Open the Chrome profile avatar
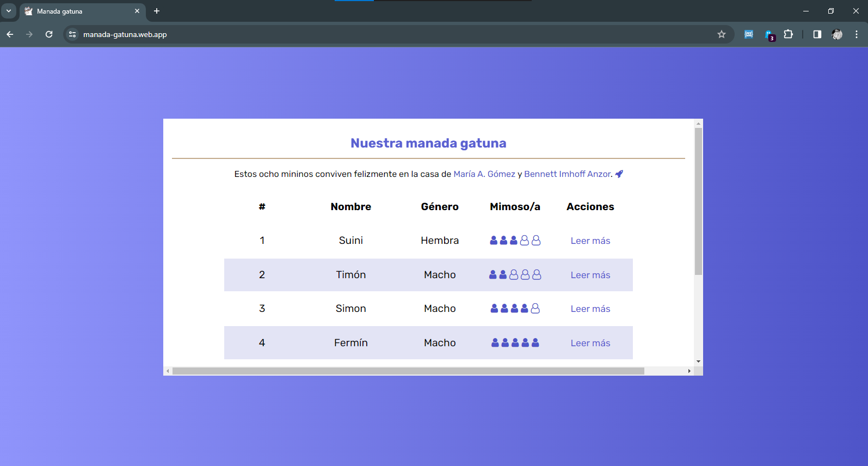The height and width of the screenshot is (466, 868). [837, 34]
